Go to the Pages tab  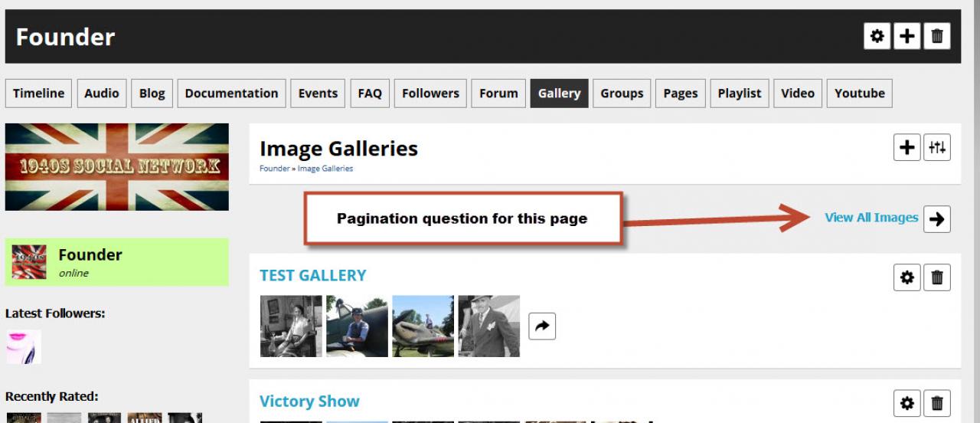pyautogui.click(x=681, y=93)
